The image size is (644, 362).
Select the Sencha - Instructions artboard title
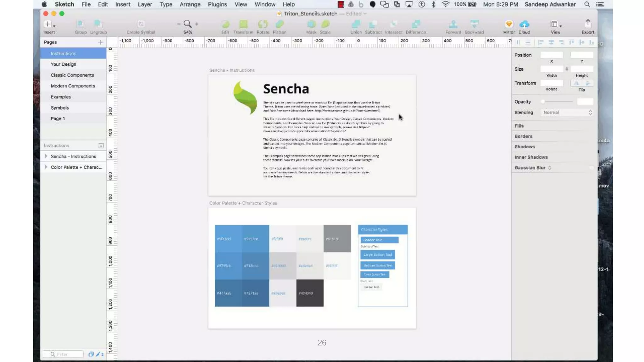(232, 70)
